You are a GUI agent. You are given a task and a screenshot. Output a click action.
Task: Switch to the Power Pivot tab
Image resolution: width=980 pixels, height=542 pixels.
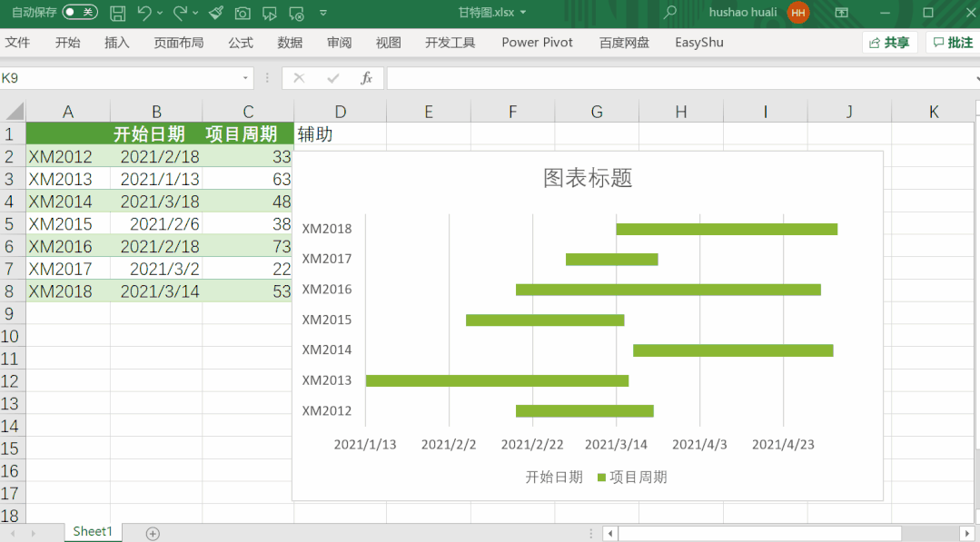coord(537,43)
